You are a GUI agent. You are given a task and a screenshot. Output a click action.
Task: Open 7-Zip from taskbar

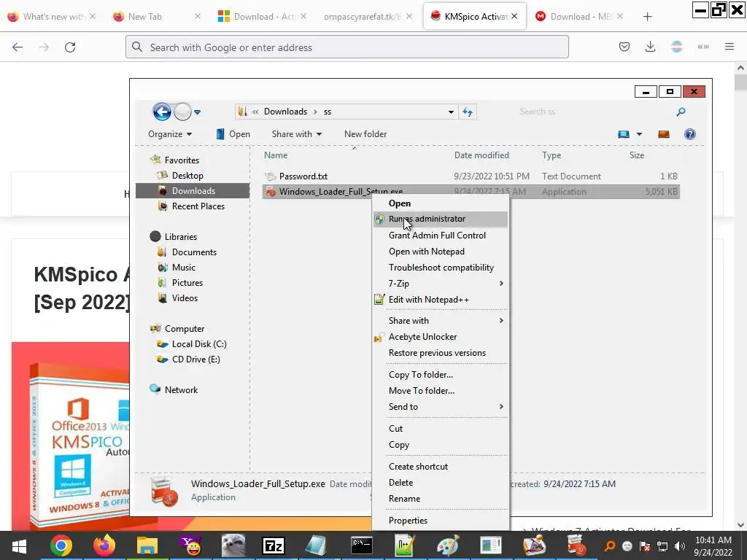pyautogui.click(x=274, y=545)
